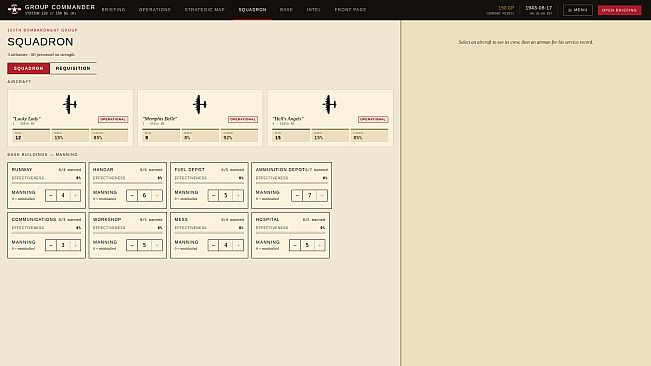Image resolution: width=651 pixels, height=366 pixels.
Task: Decrease Communications manning with minus button
Action: (51, 245)
